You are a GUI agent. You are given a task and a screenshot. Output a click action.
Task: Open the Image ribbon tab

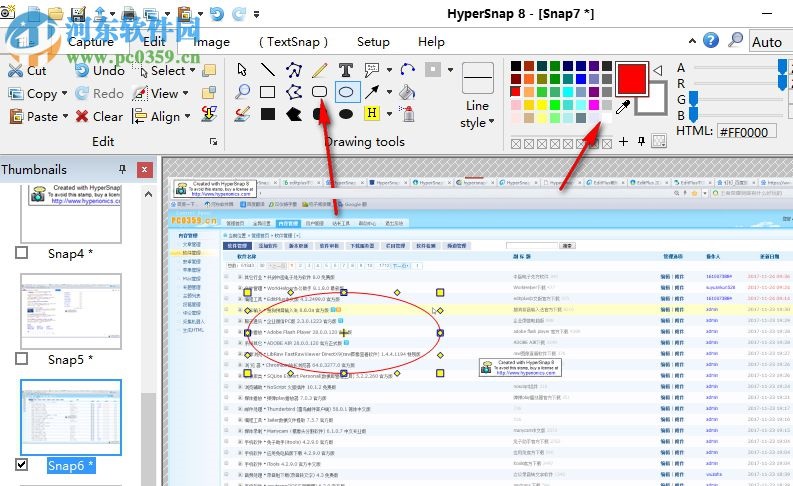click(x=211, y=41)
